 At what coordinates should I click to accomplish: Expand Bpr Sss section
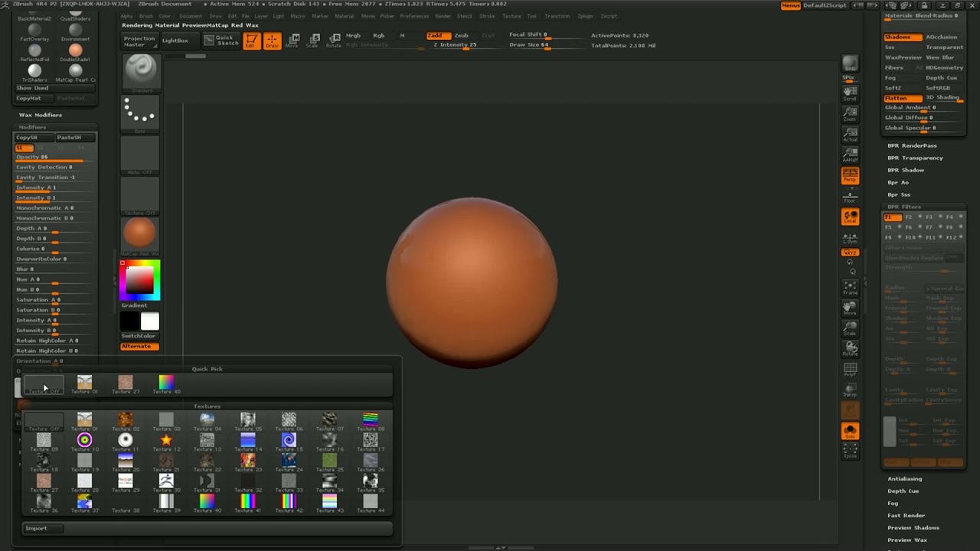pyautogui.click(x=899, y=194)
